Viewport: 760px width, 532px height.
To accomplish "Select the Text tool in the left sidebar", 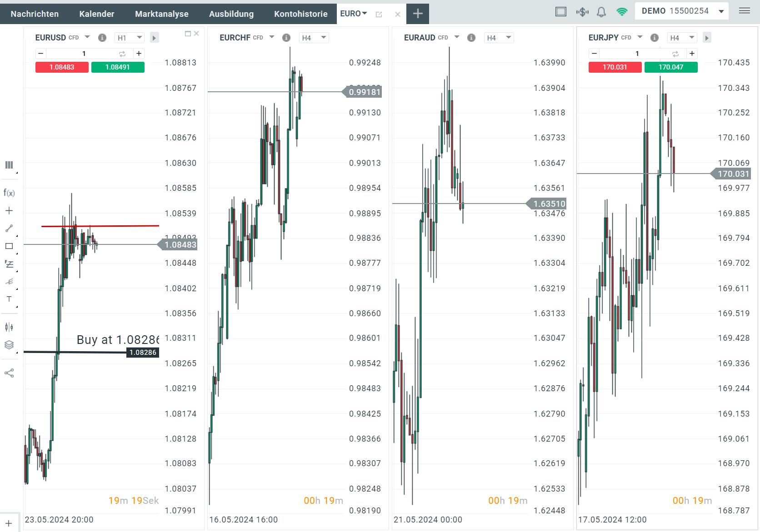I will pos(9,299).
